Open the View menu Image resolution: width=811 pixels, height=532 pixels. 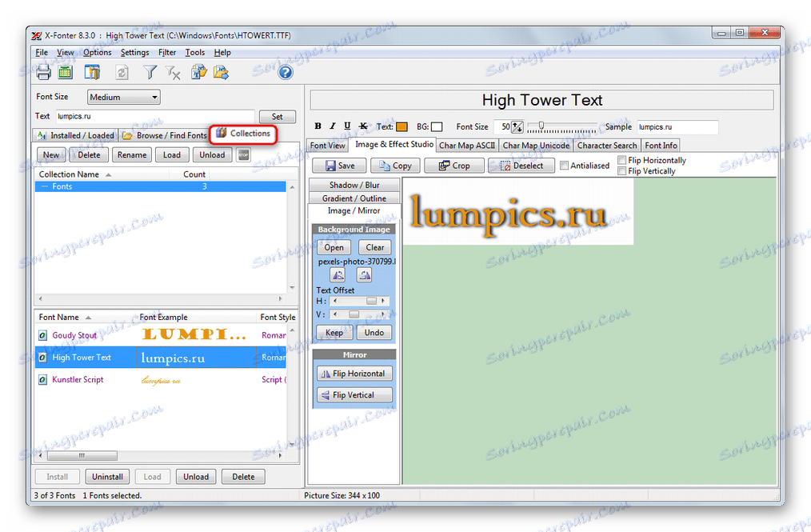click(x=65, y=52)
